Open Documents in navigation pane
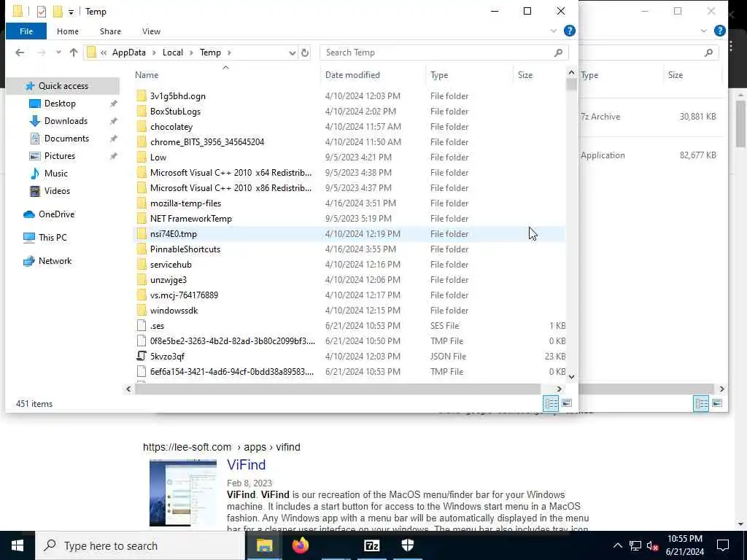The height and width of the screenshot is (560, 747). click(x=66, y=139)
